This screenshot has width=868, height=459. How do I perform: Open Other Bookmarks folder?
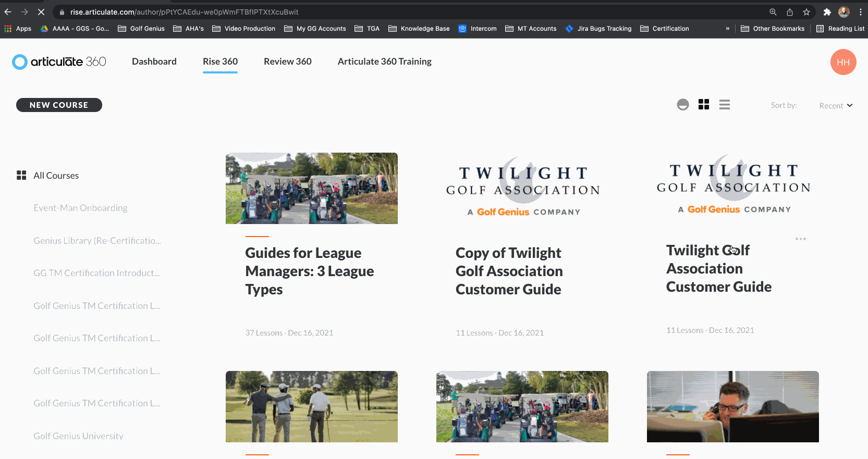(x=773, y=29)
